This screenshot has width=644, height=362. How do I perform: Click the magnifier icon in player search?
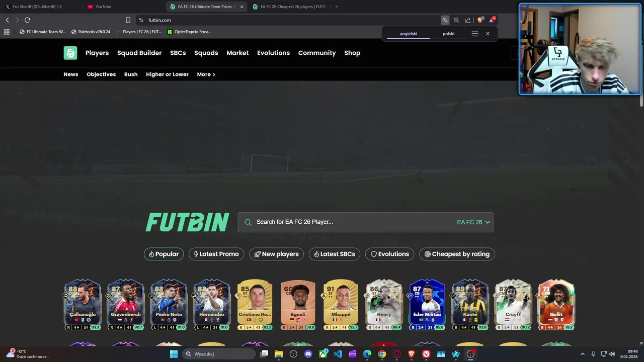tap(248, 222)
